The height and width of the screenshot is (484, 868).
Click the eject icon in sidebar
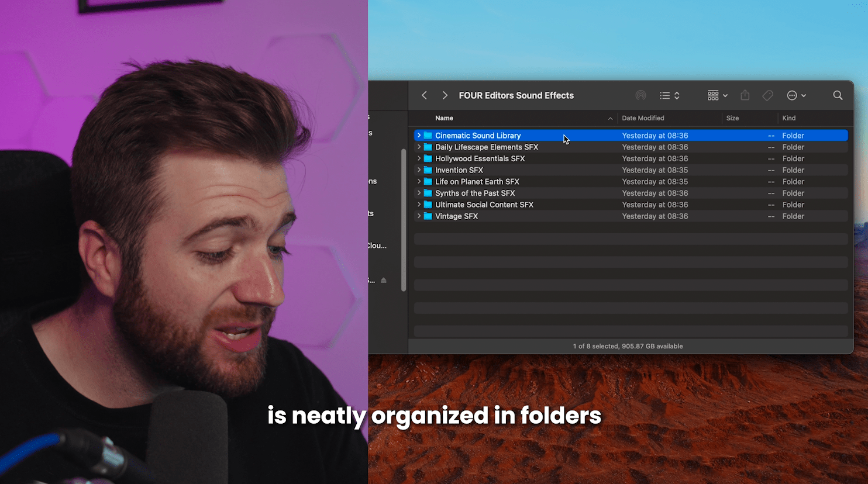(384, 281)
